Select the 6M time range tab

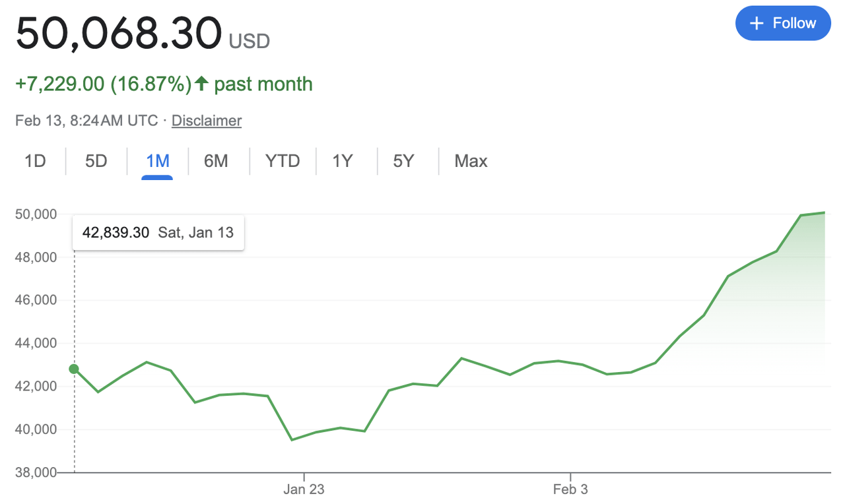coord(217,160)
